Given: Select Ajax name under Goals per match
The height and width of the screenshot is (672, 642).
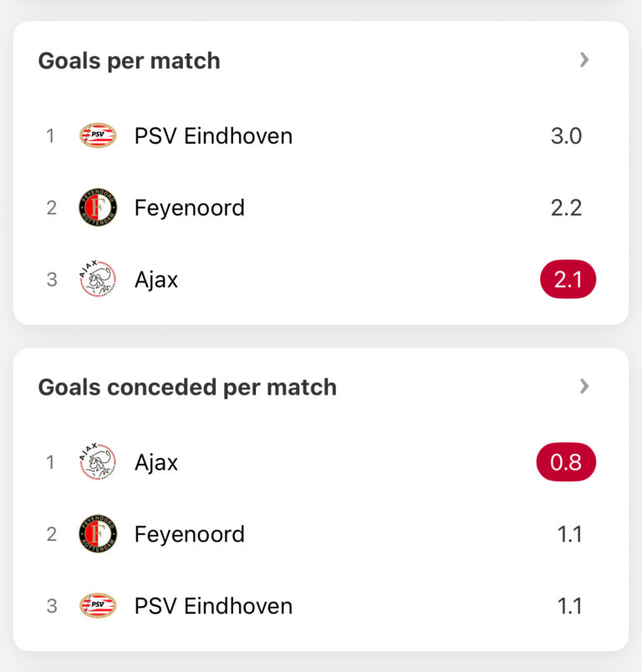Looking at the screenshot, I should (156, 279).
